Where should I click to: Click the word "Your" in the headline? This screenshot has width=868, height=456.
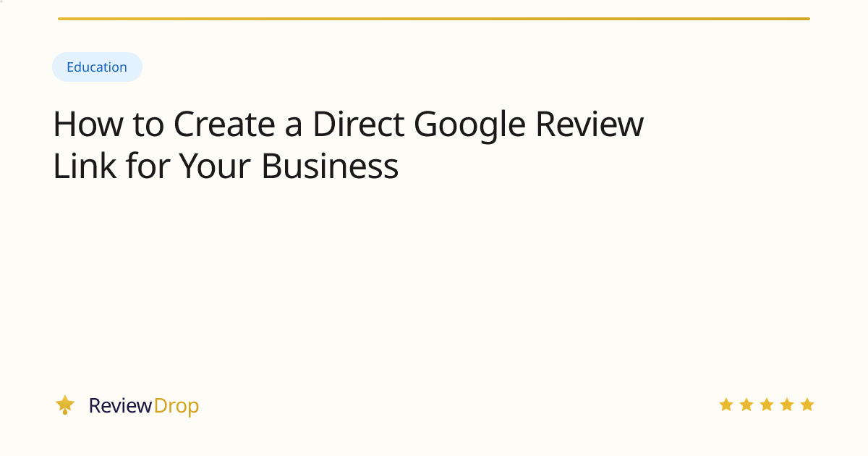(x=215, y=166)
